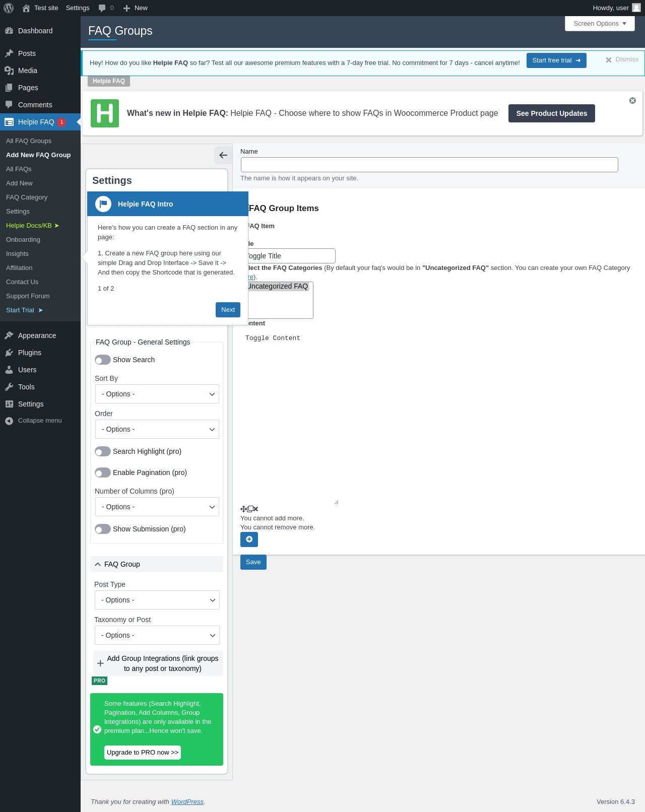Select Uncategorized FAQ in the categories list
The height and width of the screenshot is (812, 645).
pyautogui.click(x=278, y=286)
